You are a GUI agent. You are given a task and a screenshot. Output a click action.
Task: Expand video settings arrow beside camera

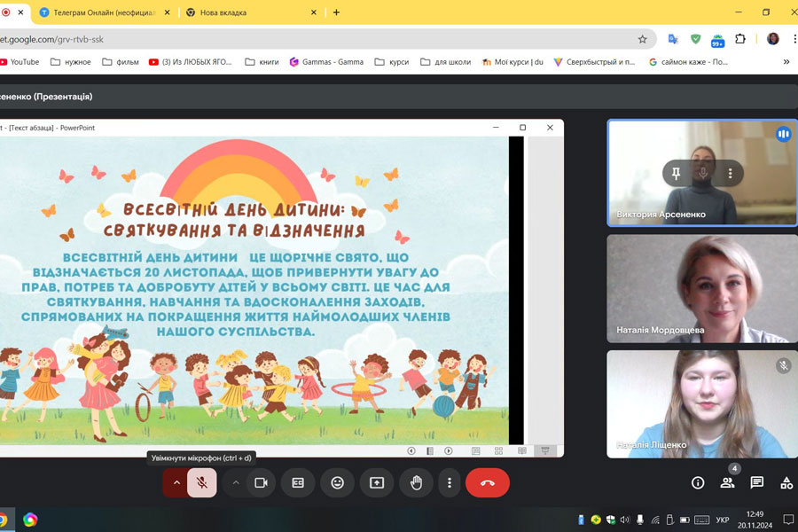click(235, 482)
